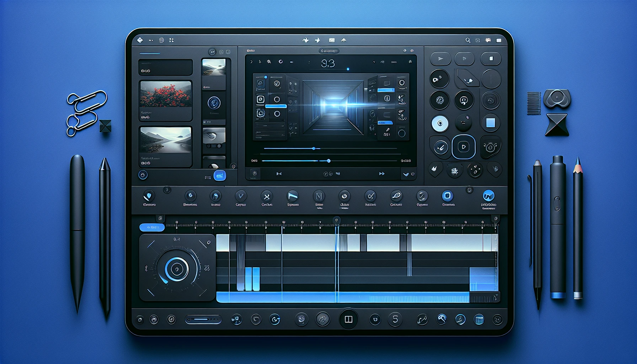
Task: Click the X-shaped cut tool in the toolbar
Action: click(x=267, y=197)
